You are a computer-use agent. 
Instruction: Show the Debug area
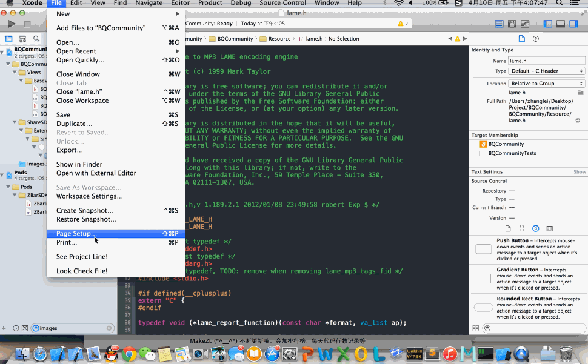[x=560, y=23]
